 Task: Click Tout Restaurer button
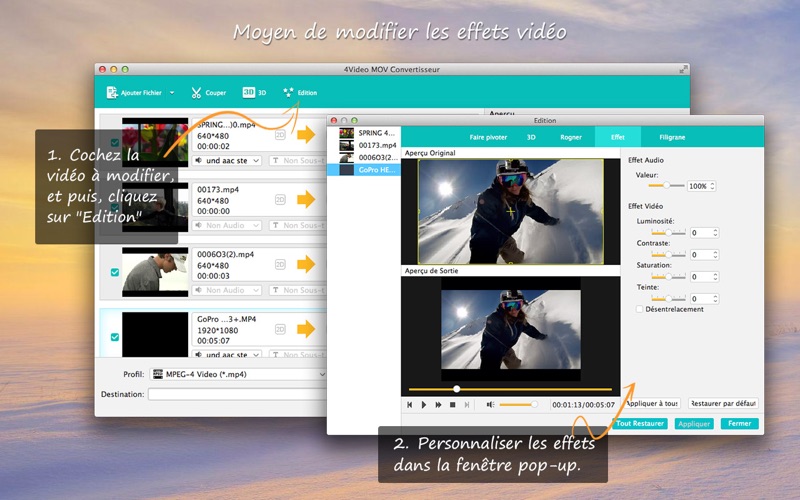pyautogui.click(x=640, y=423)
